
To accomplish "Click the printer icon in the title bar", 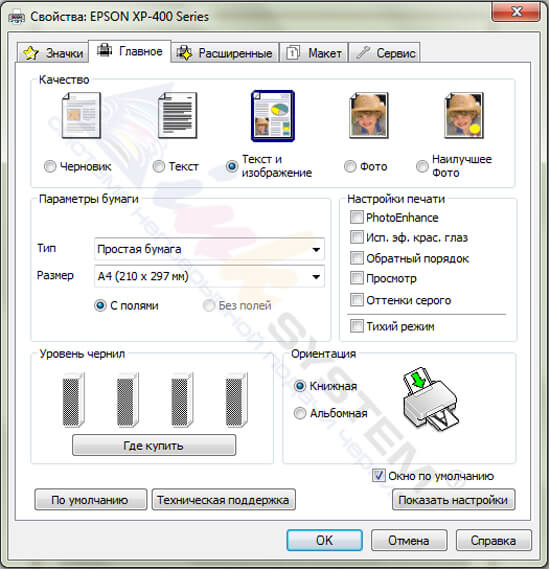I will tap(17, 17).
